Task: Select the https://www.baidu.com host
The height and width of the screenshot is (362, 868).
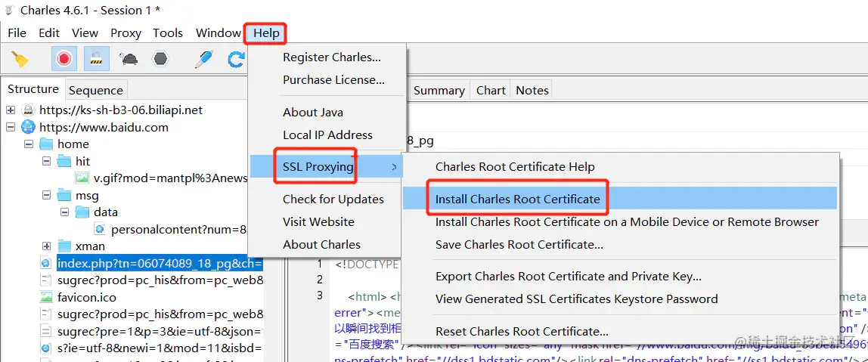Action: [x=104, y=127]
